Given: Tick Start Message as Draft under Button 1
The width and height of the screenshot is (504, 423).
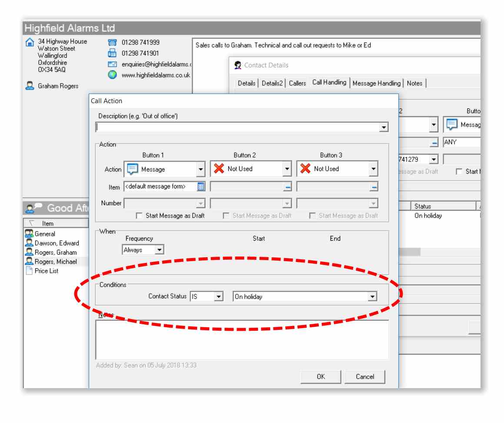Looking at the screenshot, I should click(x=139, y=216).
